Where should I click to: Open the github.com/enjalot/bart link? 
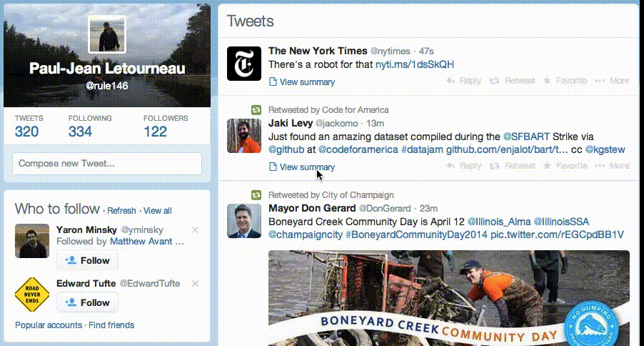[x=507, y=149]
